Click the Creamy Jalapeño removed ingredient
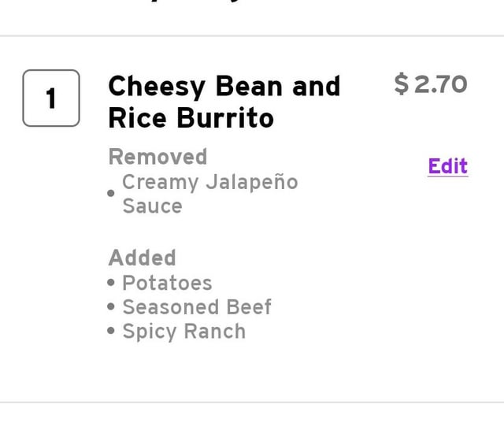The width and height of the screenshot is (504, 434). (210, 183)
